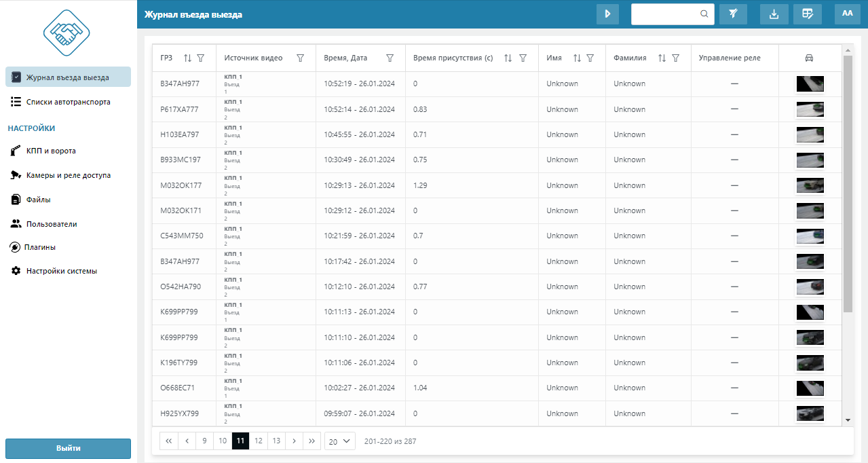This screenshot has width=868, height=463.
Task: Open filter on Время, Дата column
Action: click(x=390, y=58)
